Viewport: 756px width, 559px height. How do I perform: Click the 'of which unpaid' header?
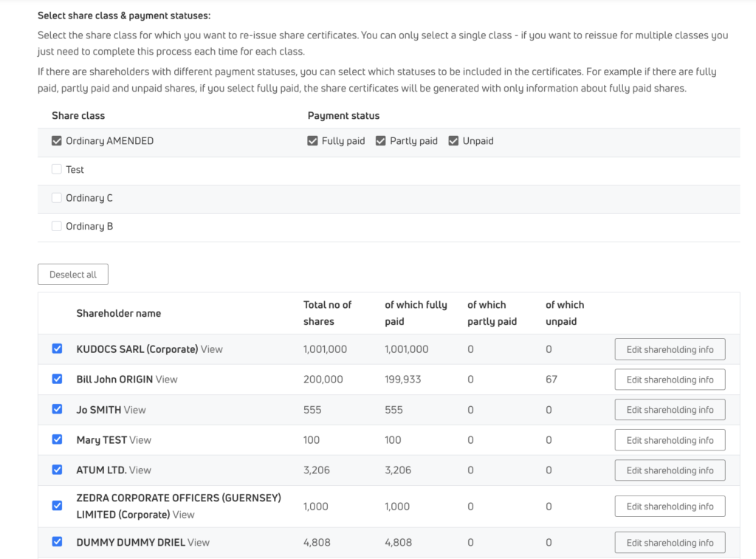tap(565, 313)
